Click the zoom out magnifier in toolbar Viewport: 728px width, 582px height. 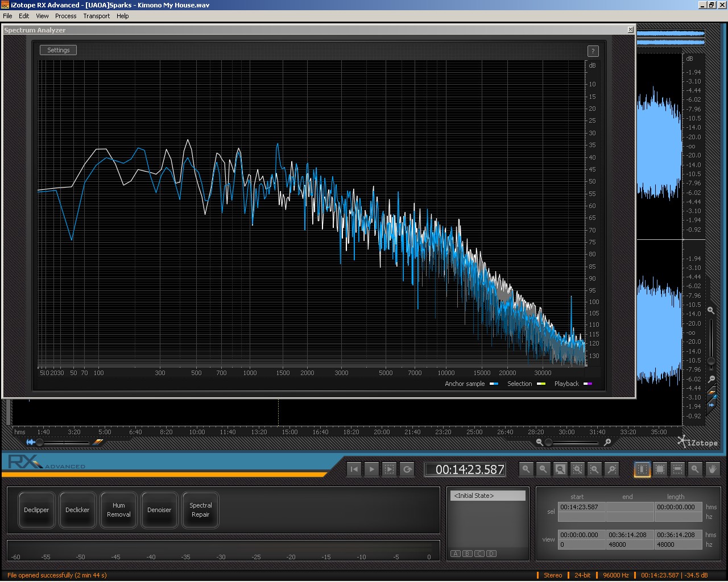click(543, 469)
